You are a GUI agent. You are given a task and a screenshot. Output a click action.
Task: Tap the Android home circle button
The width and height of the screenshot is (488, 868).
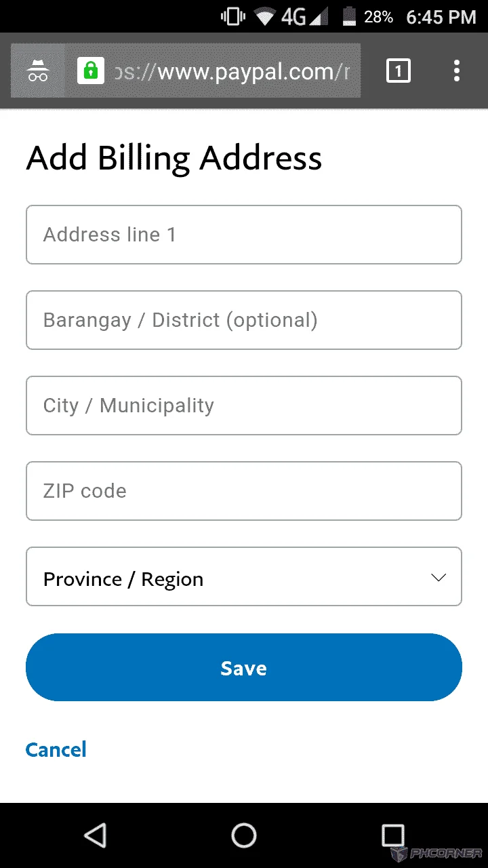[244, 835]
